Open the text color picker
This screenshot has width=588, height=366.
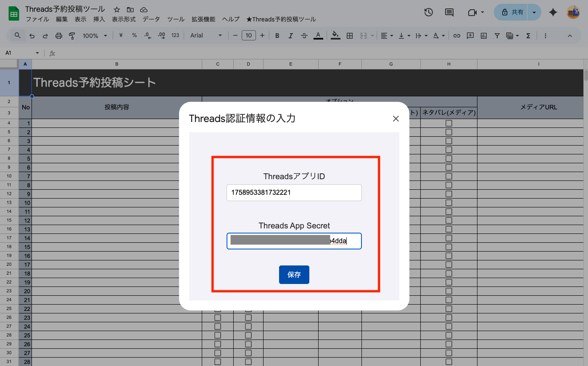pos(318,36)
